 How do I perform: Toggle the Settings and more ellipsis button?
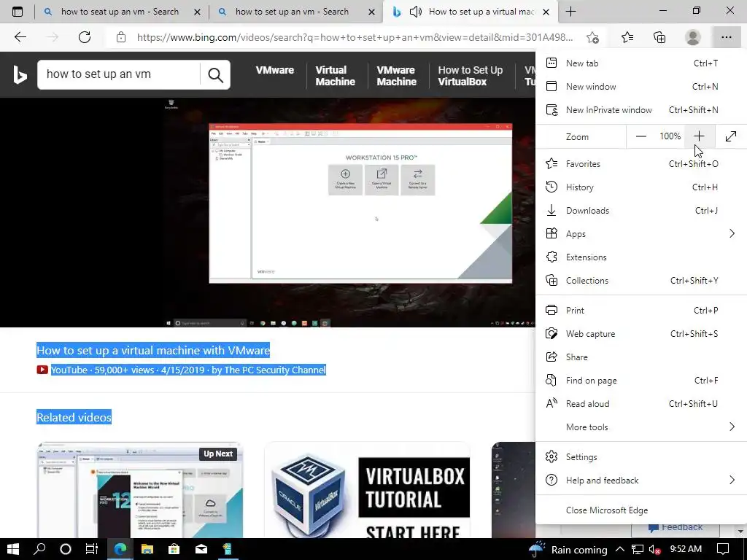(x=726, y=37)
